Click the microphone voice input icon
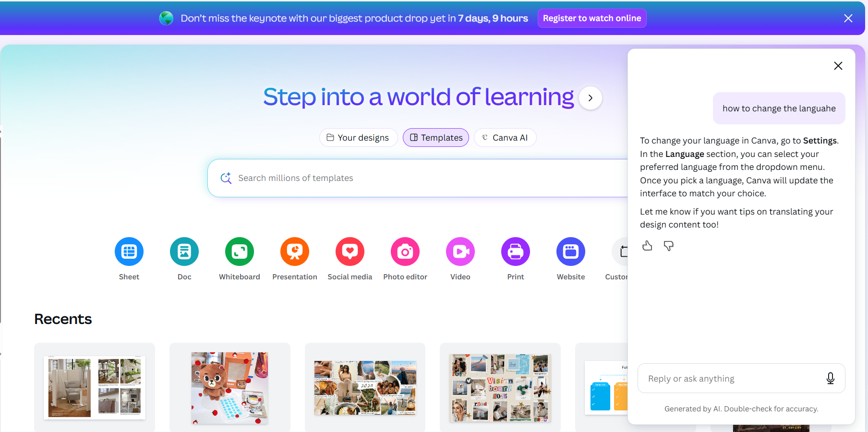 tap(830, 378)
